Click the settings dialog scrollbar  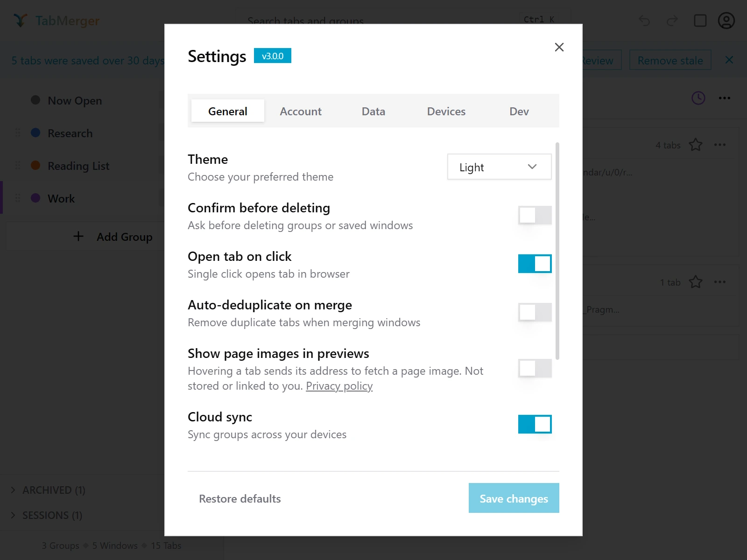(557, 251)
